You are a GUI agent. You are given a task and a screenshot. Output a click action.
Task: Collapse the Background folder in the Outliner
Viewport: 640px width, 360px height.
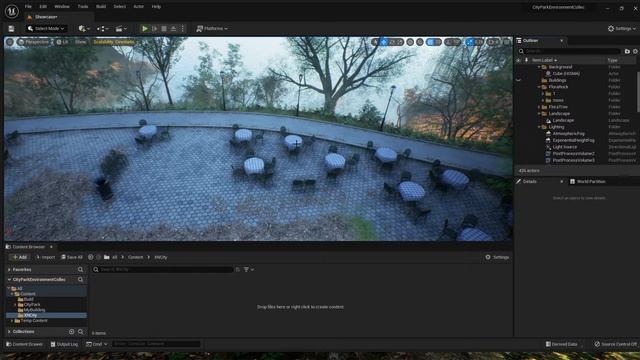pos(539,67)
